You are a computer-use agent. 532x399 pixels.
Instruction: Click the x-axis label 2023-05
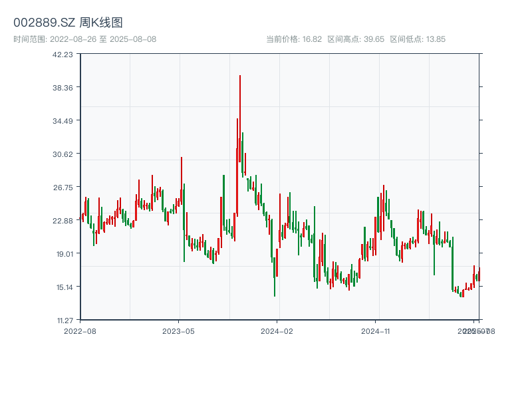tap(178, 331)
